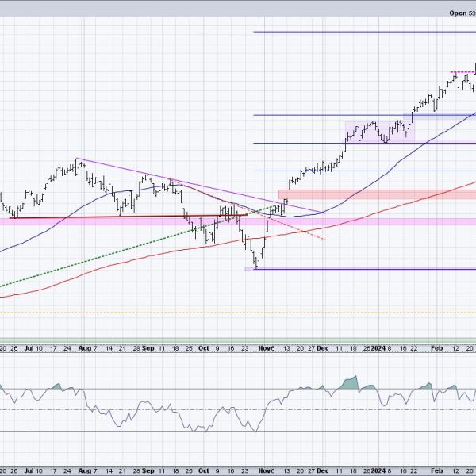
Task: Click Sep on the bottom indicator date axis
Action: click(148, 470)
